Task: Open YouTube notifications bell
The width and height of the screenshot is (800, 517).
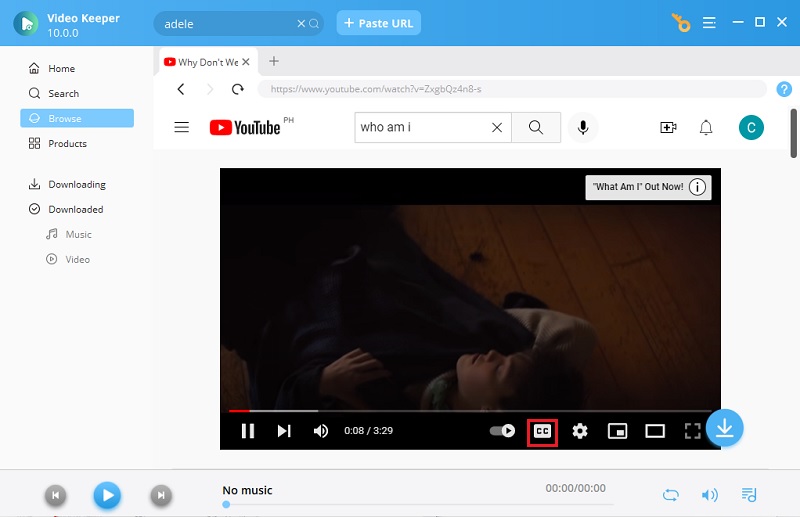Action: click(x=706, y=128)
